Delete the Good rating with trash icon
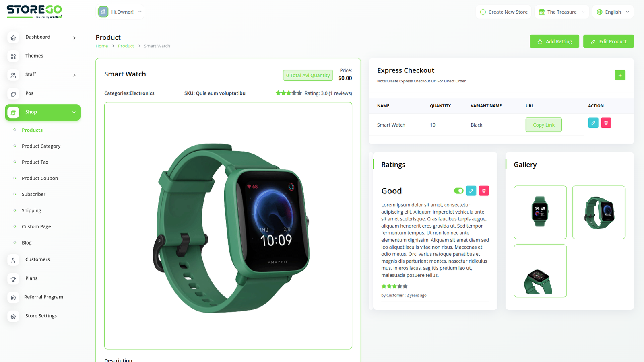This screenshot has width=644, height=362. pos(484,191)
